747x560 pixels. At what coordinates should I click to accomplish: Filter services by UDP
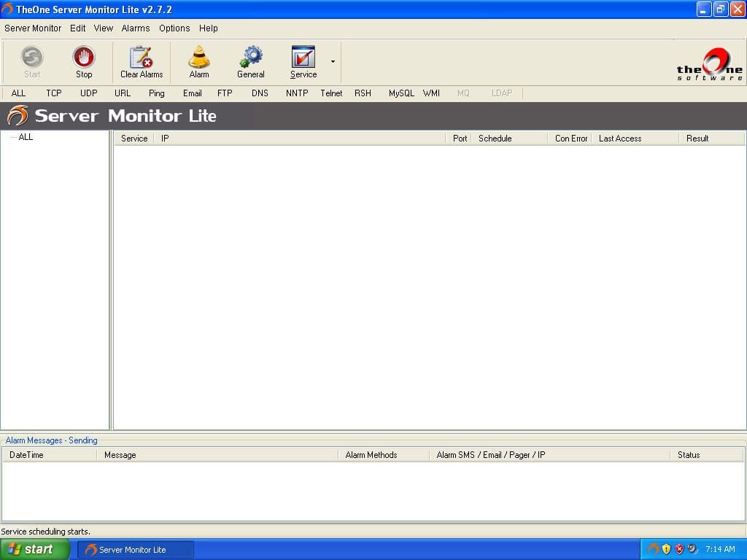pos(88,93)
